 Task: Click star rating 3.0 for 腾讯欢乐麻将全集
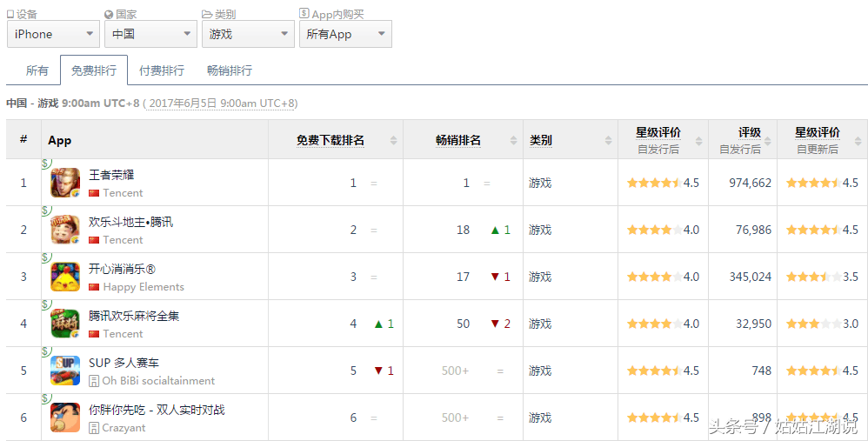[x=822, y=324]
